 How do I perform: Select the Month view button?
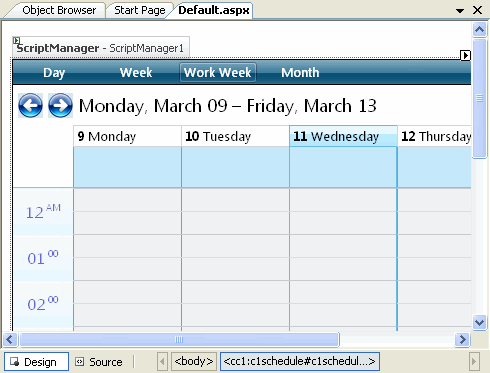300,72
